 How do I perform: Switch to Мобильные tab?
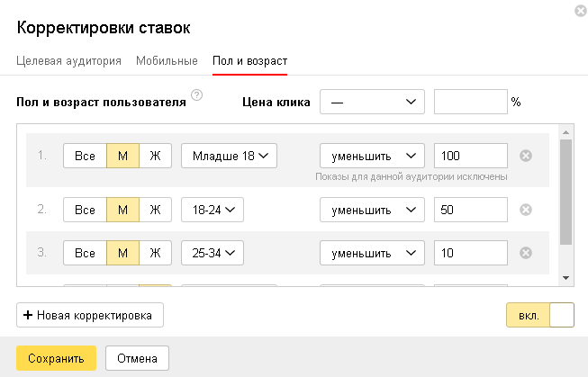[x=167, y=60]
